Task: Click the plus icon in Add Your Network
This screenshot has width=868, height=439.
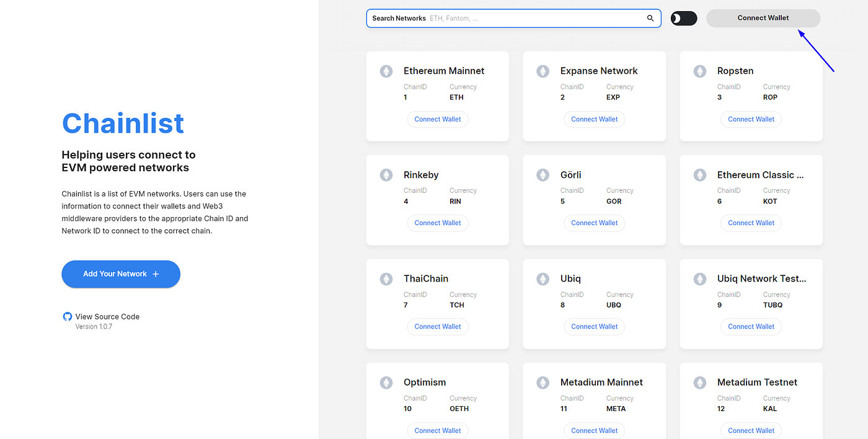Action: tap(156, 274)
